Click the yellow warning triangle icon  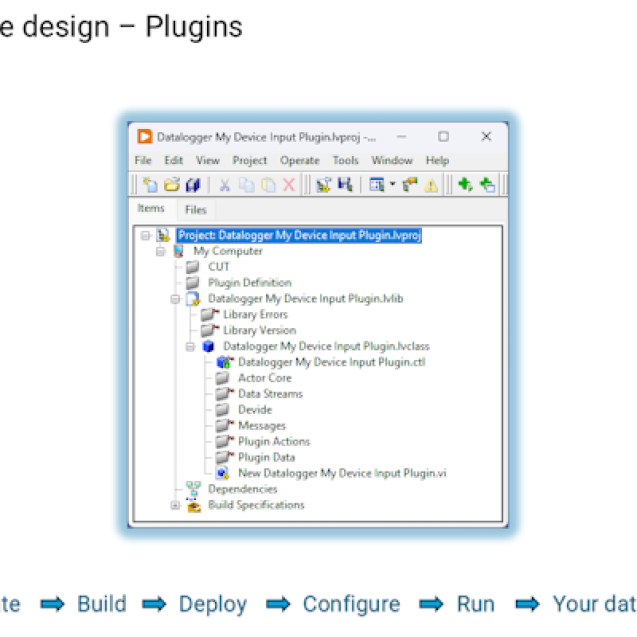tap(431, 185)
